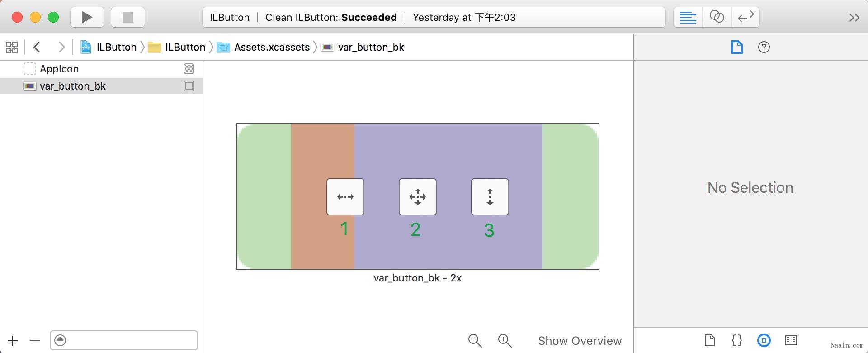Open the Version editor arrows icon
This screenshot has height=353, width=868.
[745, 17]
